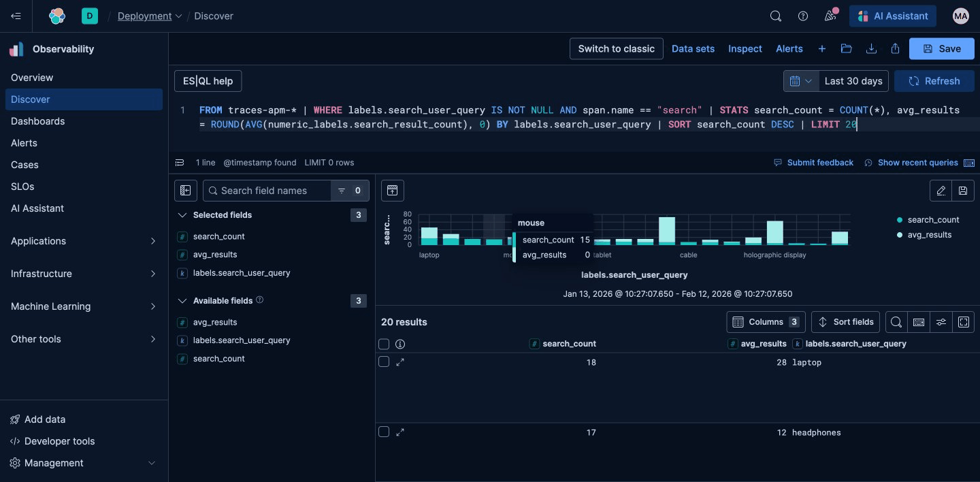The image size is (980, 482).
Task: Toggle the Management section chevron
Action: pos(152,463)
